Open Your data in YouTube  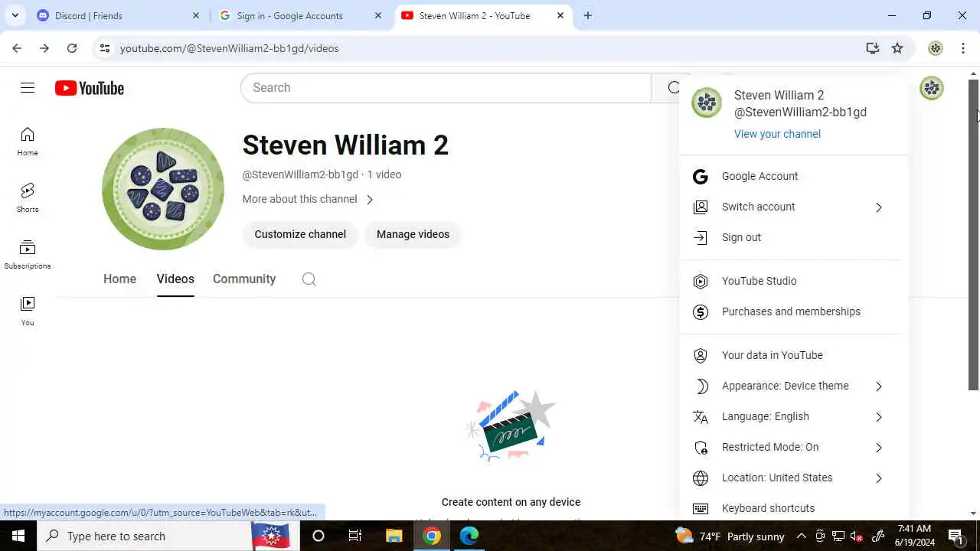pyautogui.click(x=793, y=355)
